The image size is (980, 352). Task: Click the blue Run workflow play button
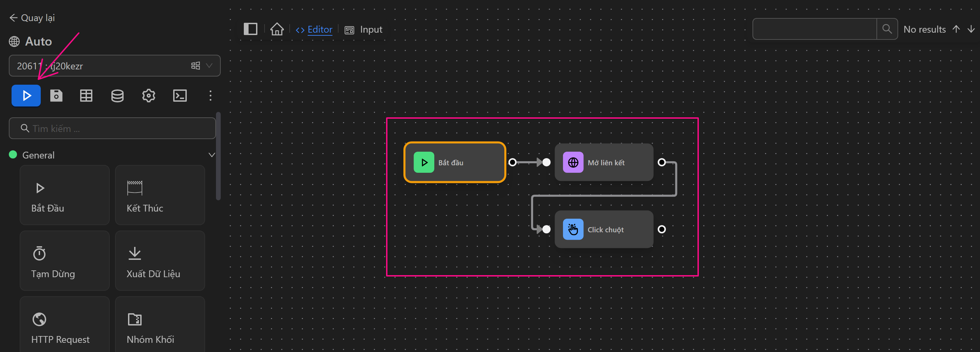pyautogui.click(x=26, y=96)
